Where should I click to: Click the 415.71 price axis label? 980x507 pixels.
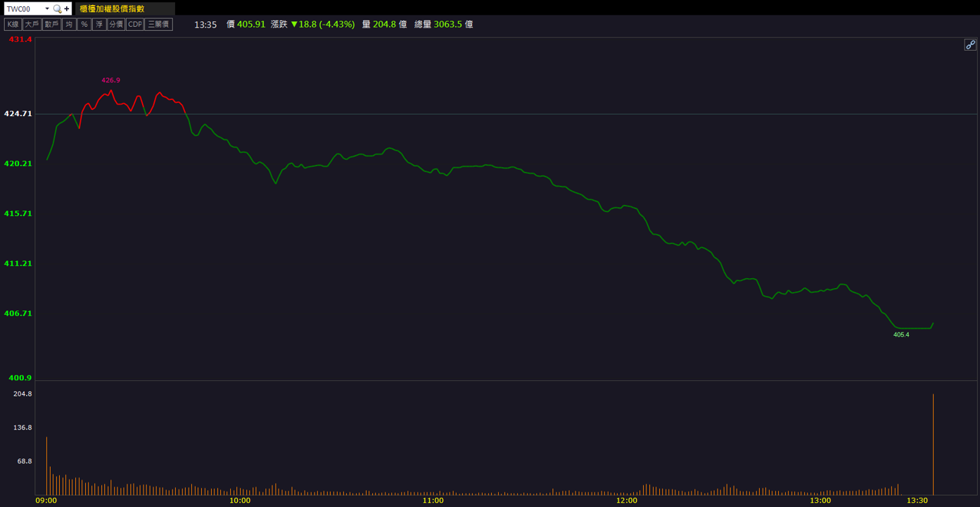(x=18, y=213)
